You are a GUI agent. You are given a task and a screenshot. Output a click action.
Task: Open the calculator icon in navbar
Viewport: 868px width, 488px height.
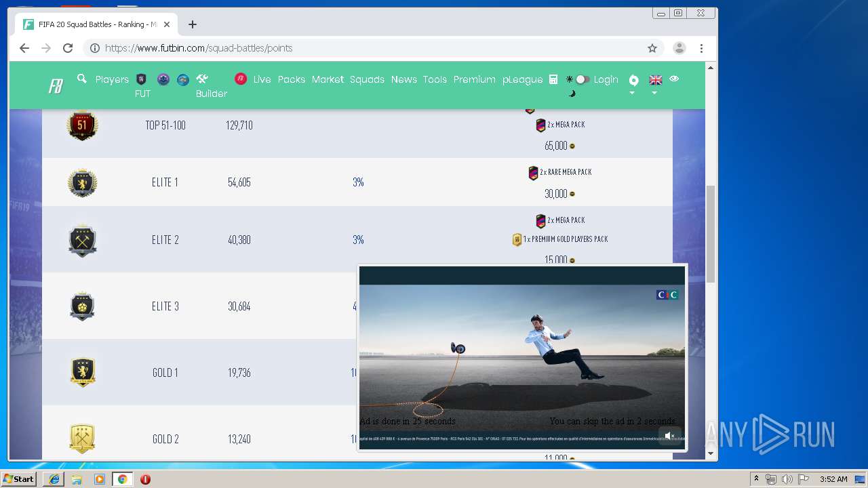click(x=553, y=79)
